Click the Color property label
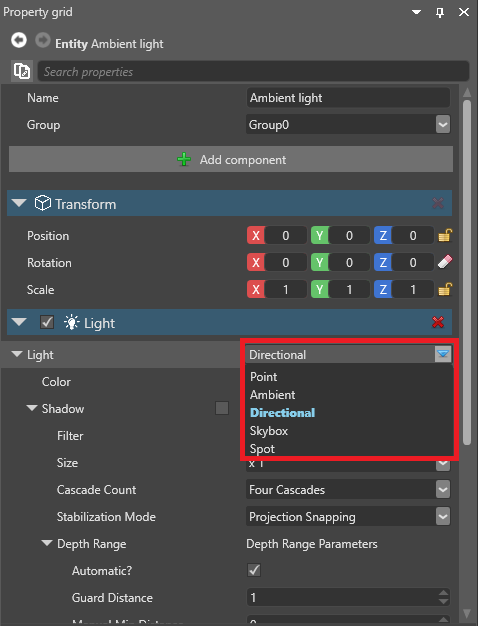Image resolution: width=478 pixels, height=626 pixels. (56, 382)
